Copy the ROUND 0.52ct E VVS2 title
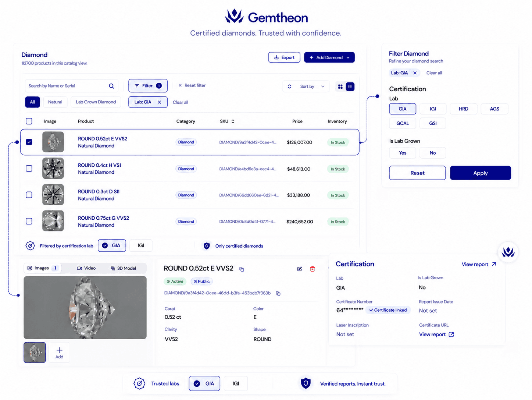Image resolution: width=532 pixels, height=400 pixels. pyautogui.click(x=242, y=269)
